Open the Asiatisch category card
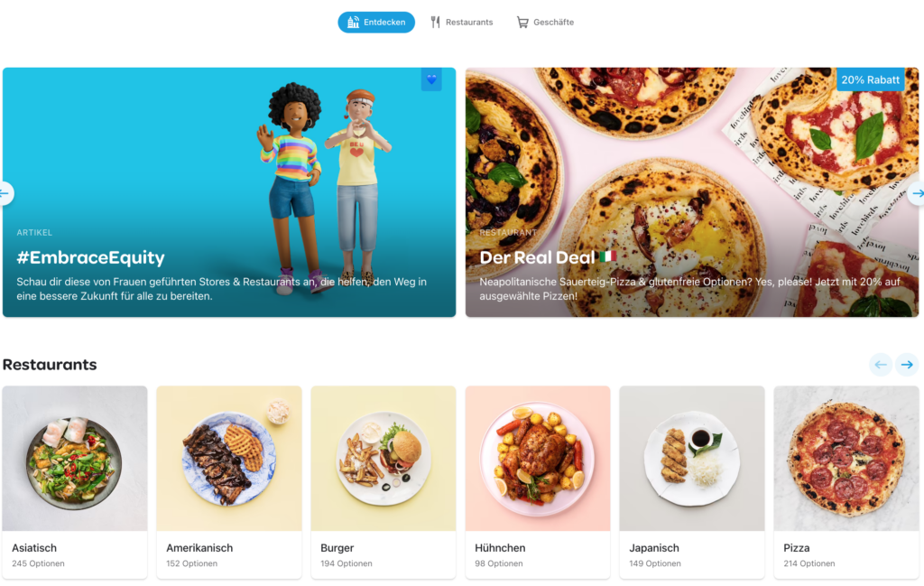924x586 pixels. pyautogui.click(x=74, y=482)
